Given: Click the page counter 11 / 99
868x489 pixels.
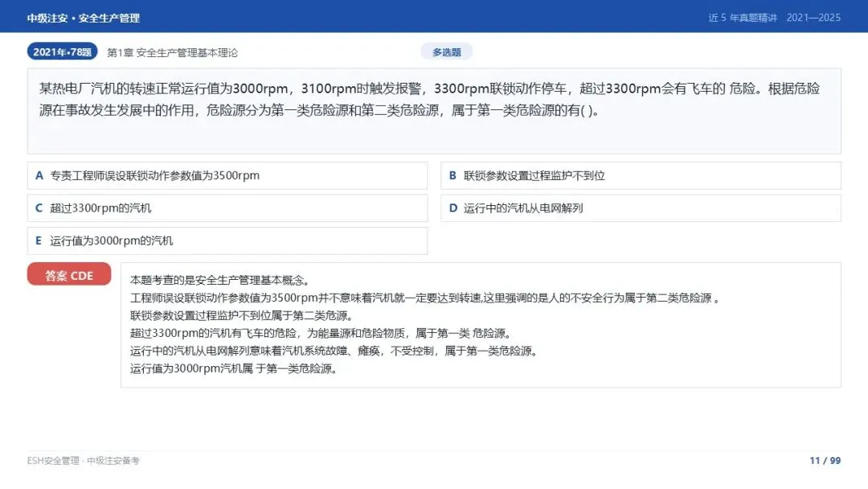Looking at the screenshot, I should pyautogui.click(x=825, y=461).
